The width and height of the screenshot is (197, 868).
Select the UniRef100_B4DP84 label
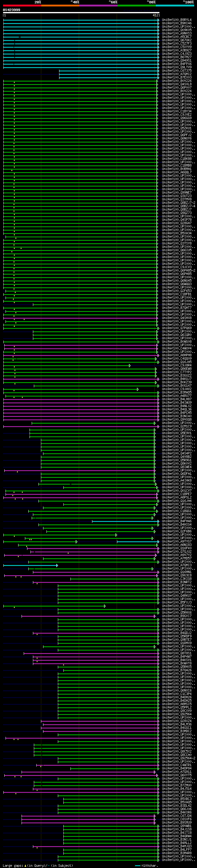(x=177, y=768)
